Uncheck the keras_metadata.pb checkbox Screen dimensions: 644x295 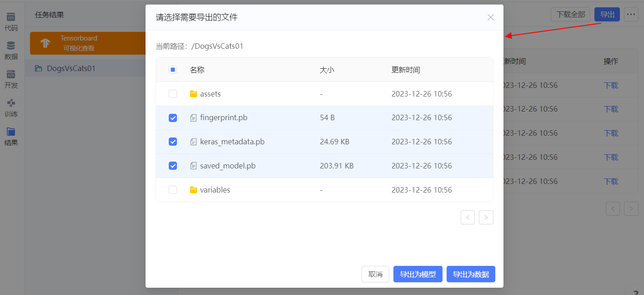[173, 142]
